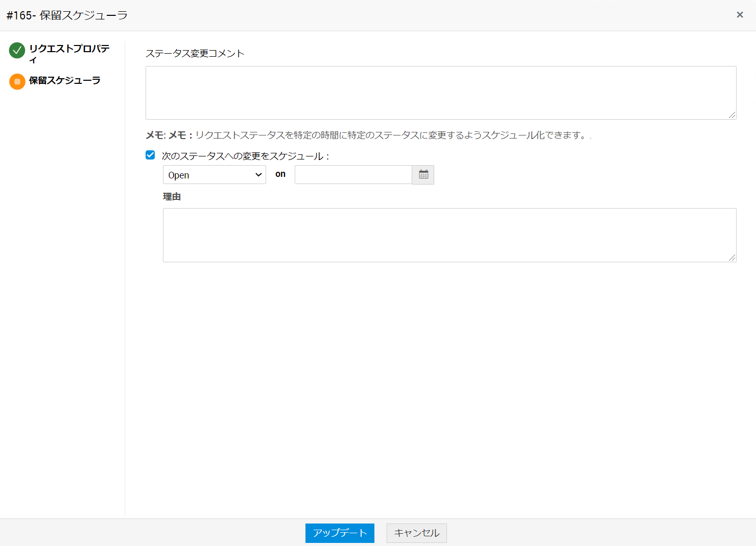
Task: Close the dialog with the X icon
Action: coord(739,15)
